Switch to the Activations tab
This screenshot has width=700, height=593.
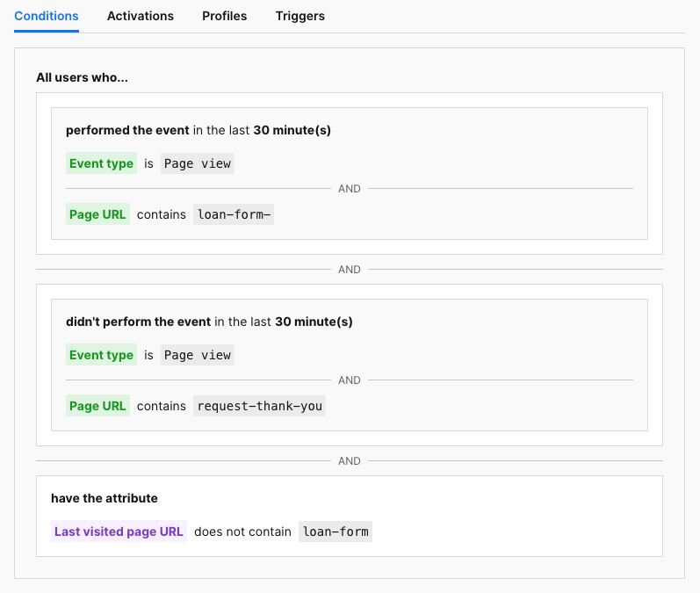[141, 16]
